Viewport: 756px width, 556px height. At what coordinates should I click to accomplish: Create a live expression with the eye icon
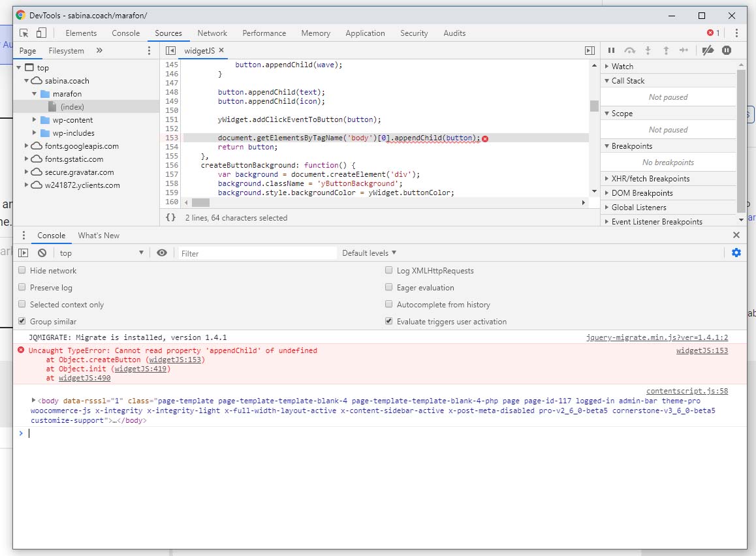[162, 253]
